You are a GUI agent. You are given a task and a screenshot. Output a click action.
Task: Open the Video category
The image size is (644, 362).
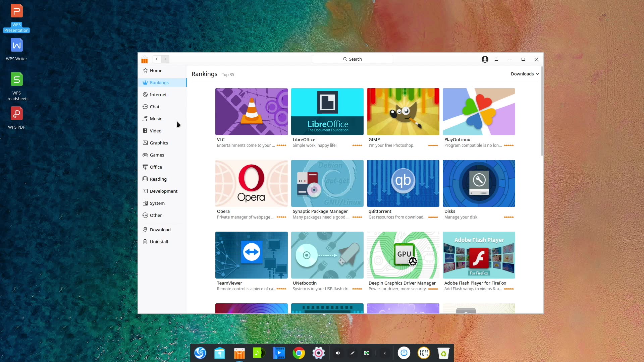pos(162,131)
